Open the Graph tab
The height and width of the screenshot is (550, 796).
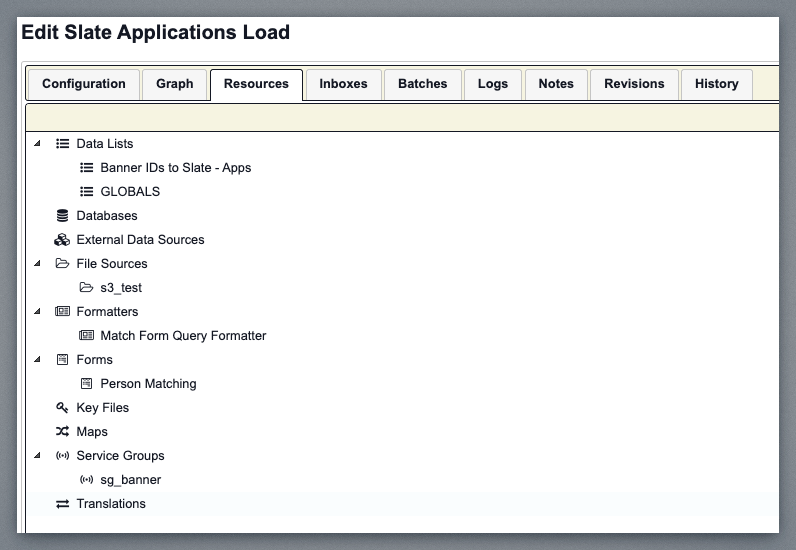(x=174, y=84)
